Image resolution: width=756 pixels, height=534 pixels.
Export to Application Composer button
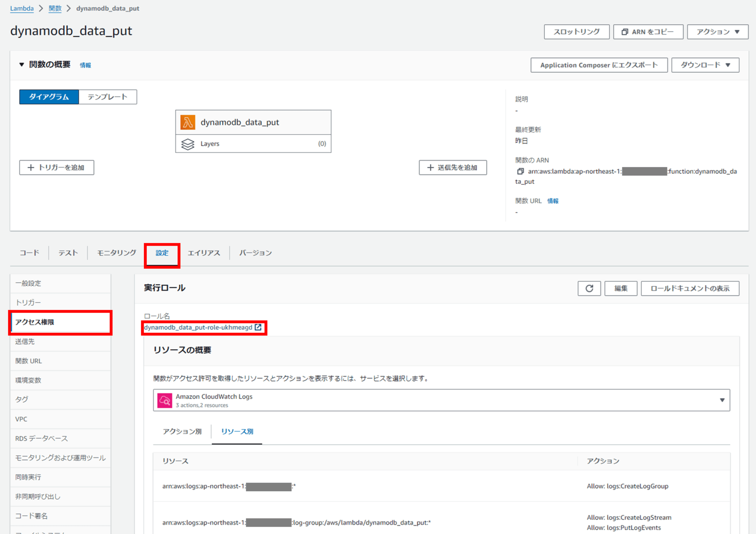(x=599, y=65)
